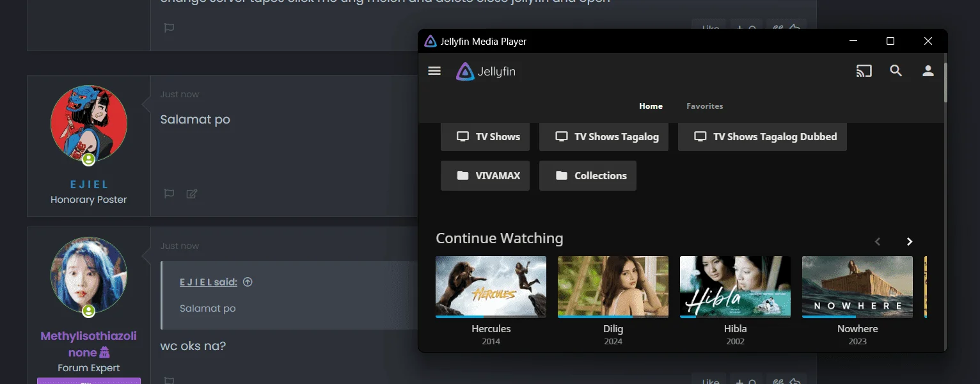Click Just now timestamp on E J I E L post
Screen dimensions: 980x384
tap(180, 94)
